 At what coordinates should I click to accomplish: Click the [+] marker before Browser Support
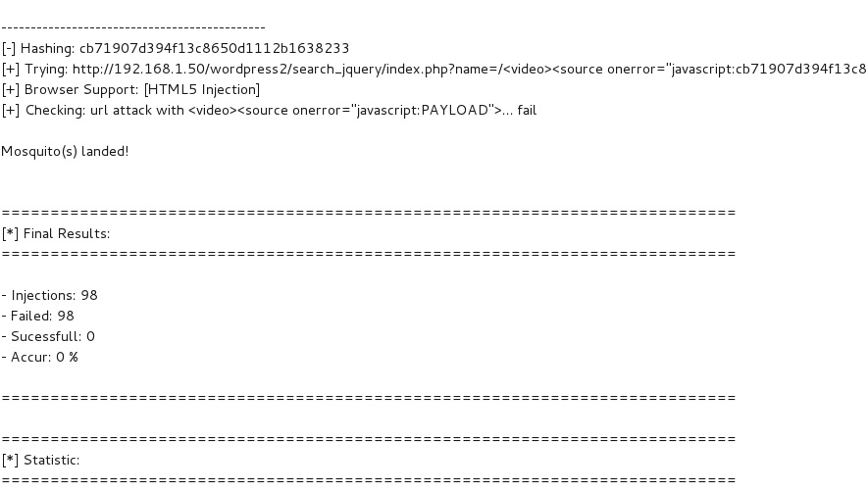(11, 89)
